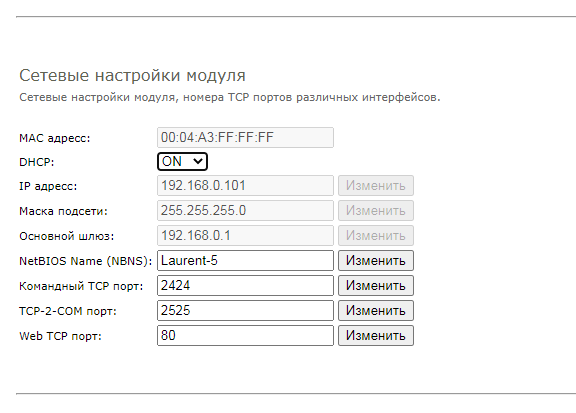Click Изменить next to Командный TCP порт
Image resolution: width=576 pixels, height=413 pixels.
376,285
